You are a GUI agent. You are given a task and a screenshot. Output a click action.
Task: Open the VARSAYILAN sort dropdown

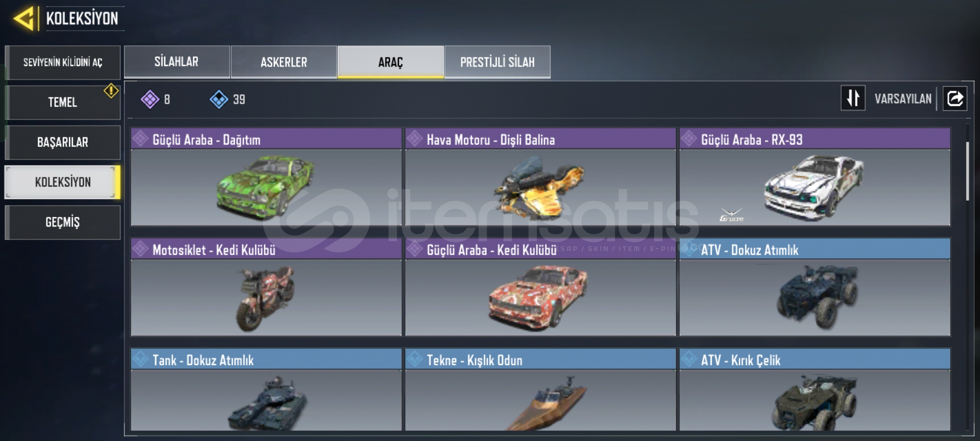coord(903,99)
